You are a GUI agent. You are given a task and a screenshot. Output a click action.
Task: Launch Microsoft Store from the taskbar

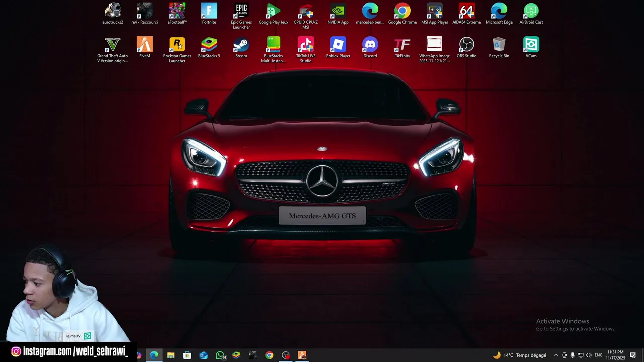[x=187, y=355]
